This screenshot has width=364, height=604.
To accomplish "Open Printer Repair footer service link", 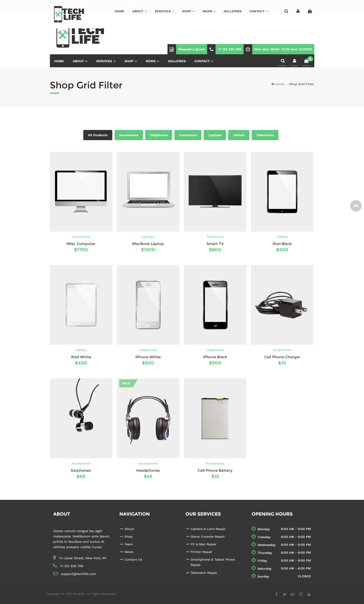I will click(x=201, y=552).
